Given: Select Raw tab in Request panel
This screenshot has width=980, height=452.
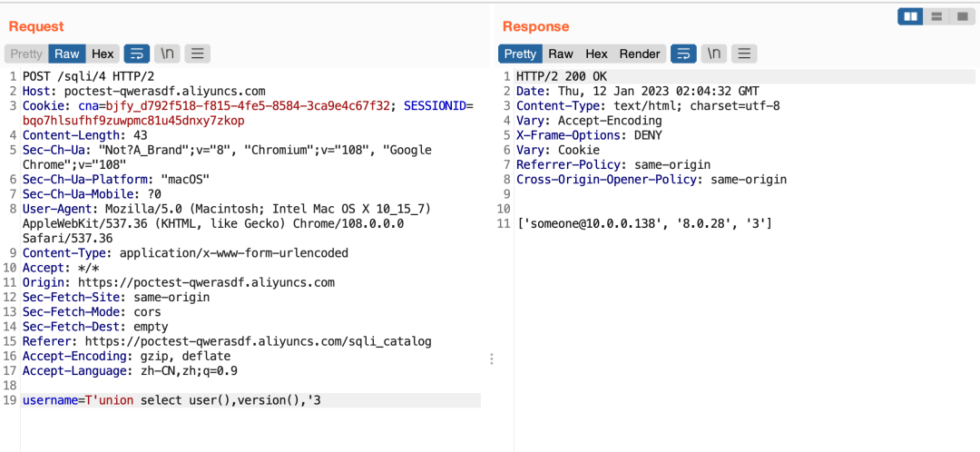Looking at the screenshot, I should click(x=67, y=54).
